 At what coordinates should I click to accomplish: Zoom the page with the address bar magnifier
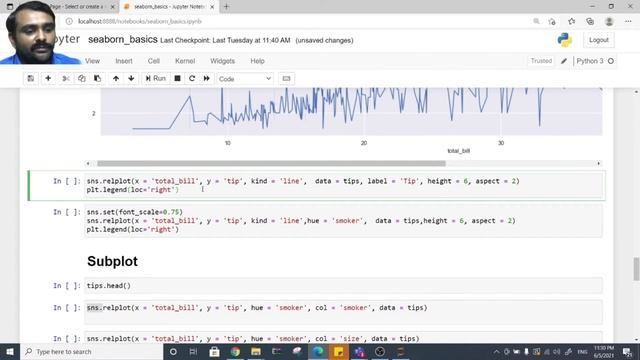[536, 21]
